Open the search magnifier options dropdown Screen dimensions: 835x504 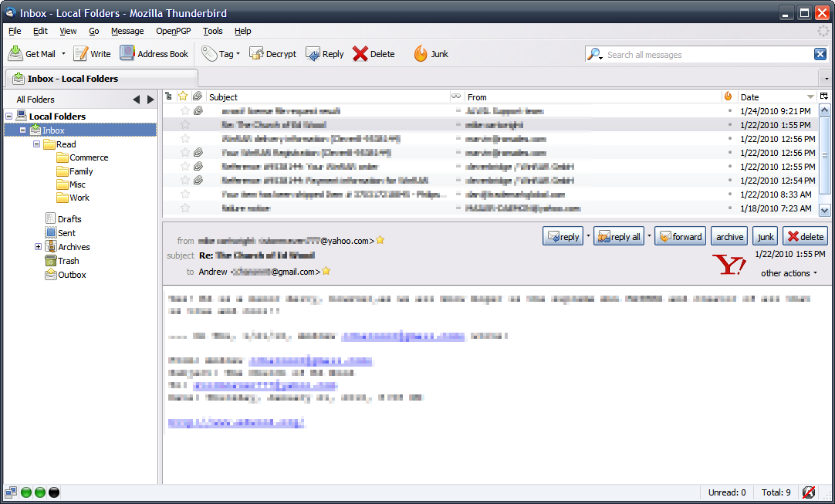click(x=594, y=54)
